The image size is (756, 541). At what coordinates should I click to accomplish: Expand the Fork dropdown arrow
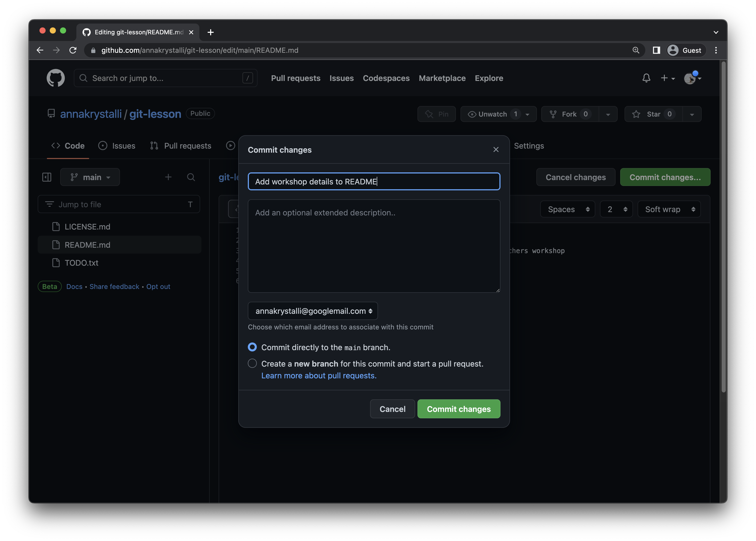[x=608, y=114]
